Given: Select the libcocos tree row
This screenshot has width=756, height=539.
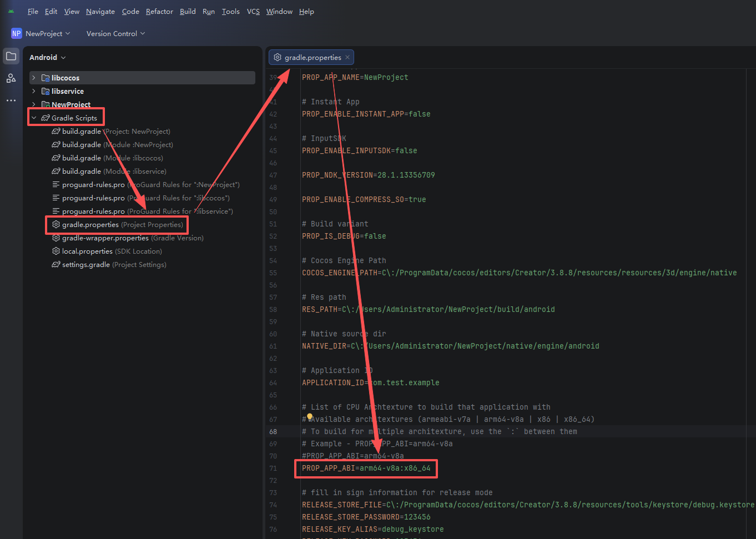Looking at the screenshot, I should [x=142, y=78].
